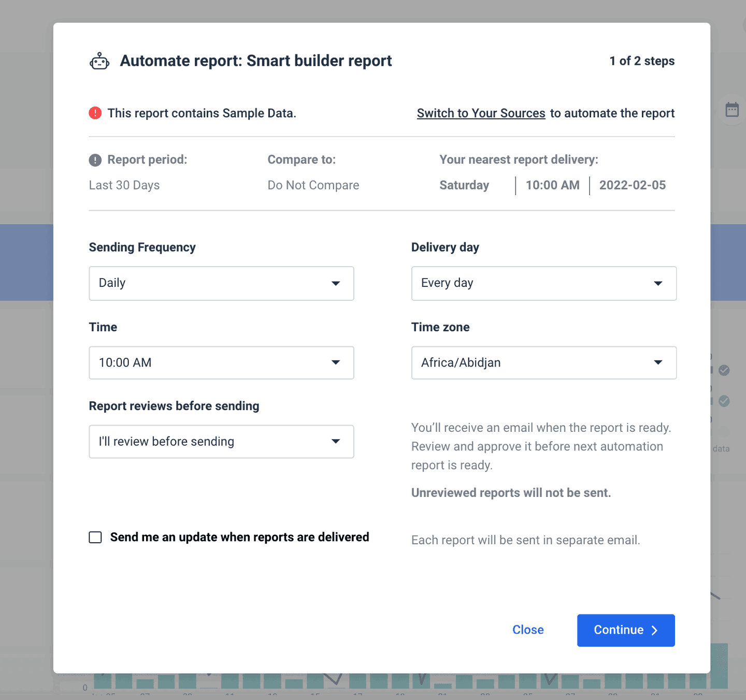Click Close to dismiss the automation dialog

[528, 630]
